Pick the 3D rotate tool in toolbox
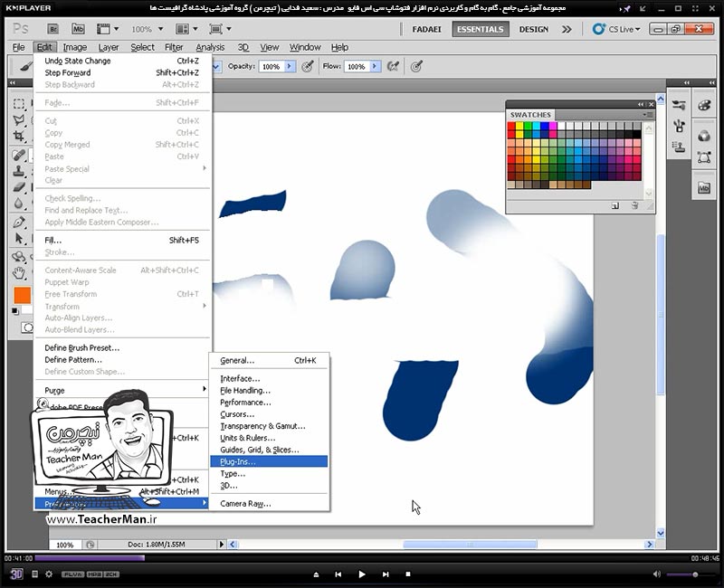Screen dimensions: 724x588 point(18,257)
